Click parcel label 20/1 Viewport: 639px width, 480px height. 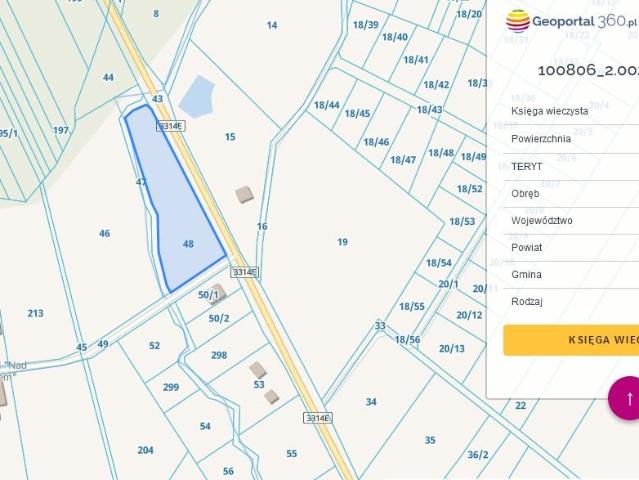click(448, 284)
